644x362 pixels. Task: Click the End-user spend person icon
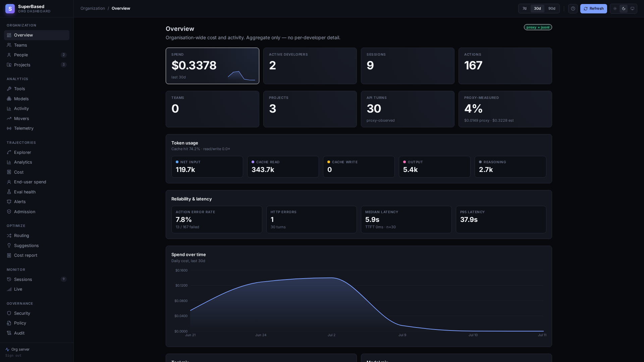point(9,182)
